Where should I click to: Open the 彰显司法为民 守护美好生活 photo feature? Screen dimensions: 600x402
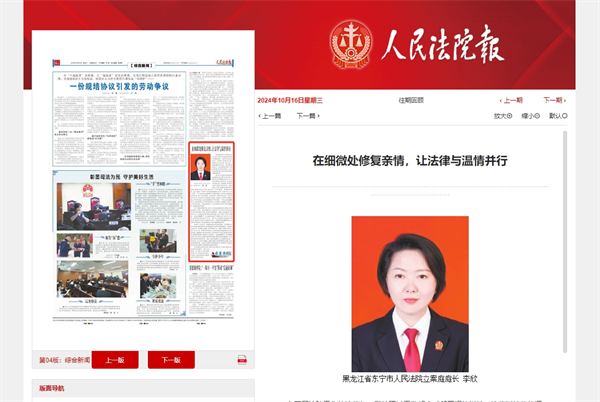pyautogui.click(x=119, y=243)
